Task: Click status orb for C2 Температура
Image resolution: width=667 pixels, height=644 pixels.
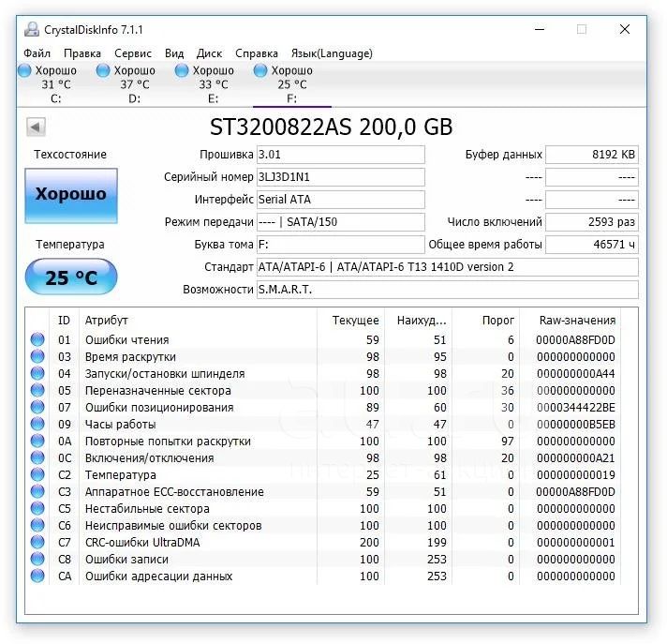Action: tap(37, 474)
